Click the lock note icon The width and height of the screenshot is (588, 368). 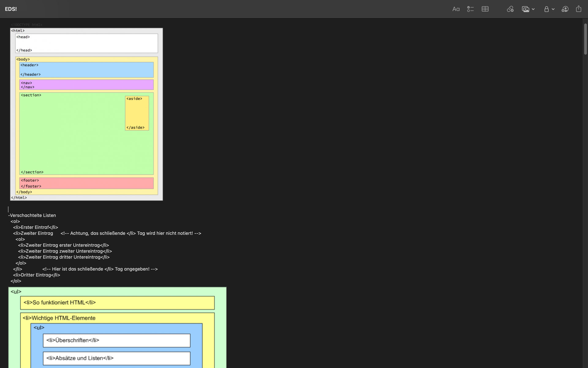click(x=546, y=9)
